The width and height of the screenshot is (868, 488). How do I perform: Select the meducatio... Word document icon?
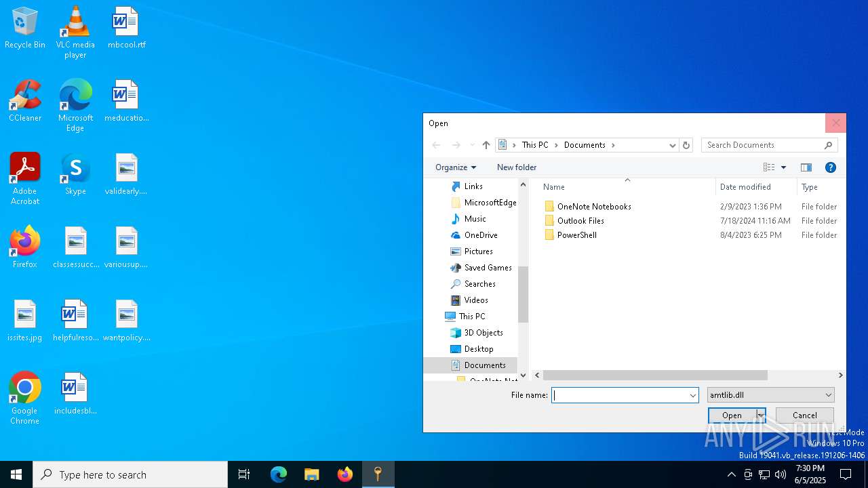(x=126, y=102)
